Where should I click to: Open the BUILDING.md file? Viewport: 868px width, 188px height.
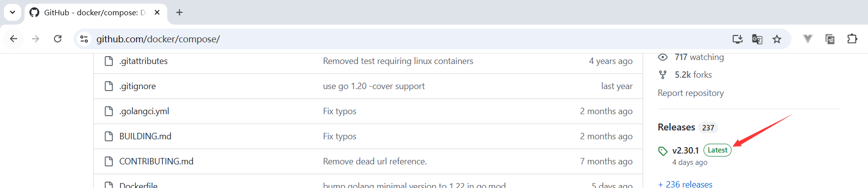[x=145, y=136]
